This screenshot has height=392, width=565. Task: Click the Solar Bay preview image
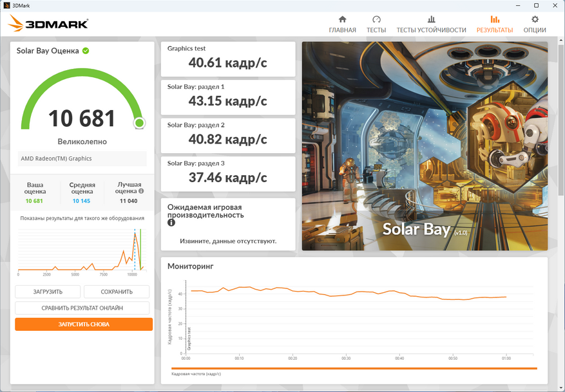(425, 146)
